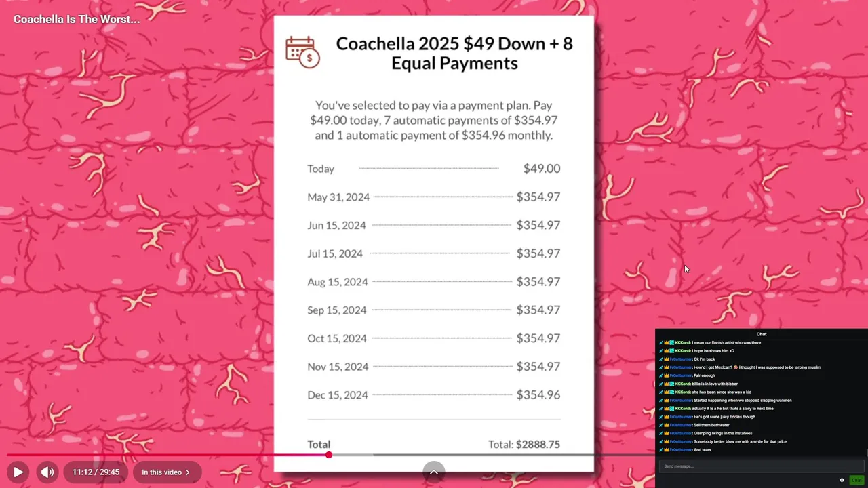
Task: Click the pin icon beside first chat message
Action: (x=661, y=343)
